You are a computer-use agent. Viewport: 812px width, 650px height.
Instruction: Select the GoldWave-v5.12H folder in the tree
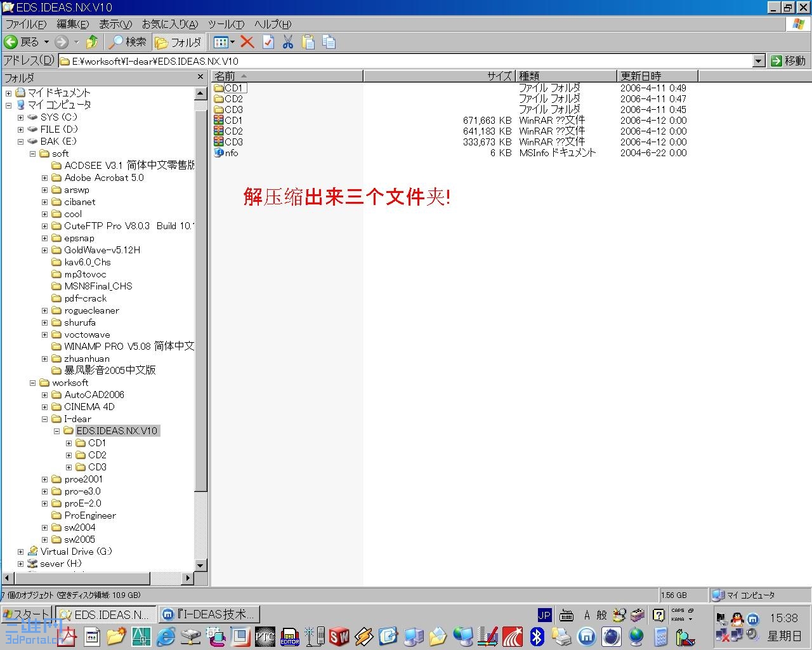click(x=102, y=250)
